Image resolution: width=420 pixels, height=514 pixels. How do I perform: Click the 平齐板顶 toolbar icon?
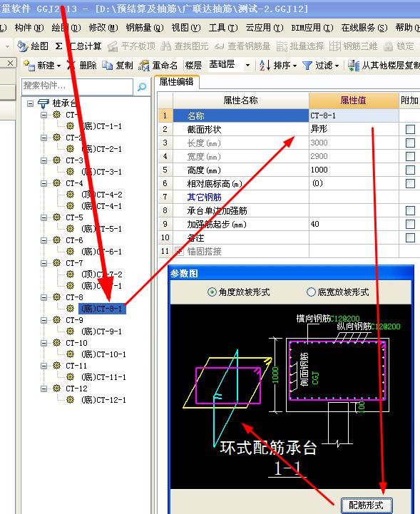(113, 46)
